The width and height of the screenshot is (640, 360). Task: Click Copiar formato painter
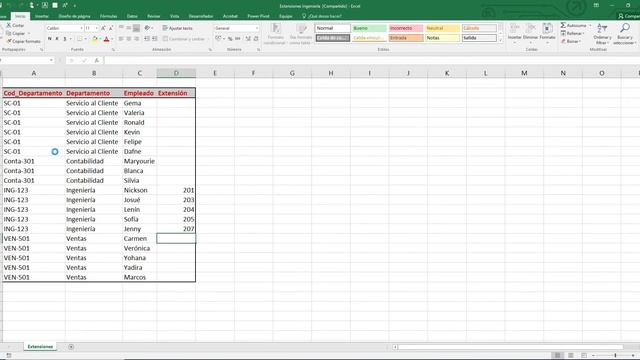pos(23,41)
